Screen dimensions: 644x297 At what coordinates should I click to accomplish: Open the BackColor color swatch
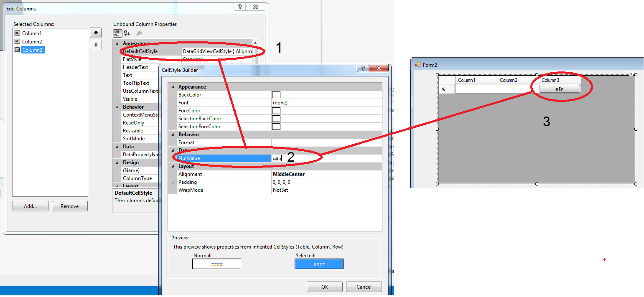coord(276,95)
